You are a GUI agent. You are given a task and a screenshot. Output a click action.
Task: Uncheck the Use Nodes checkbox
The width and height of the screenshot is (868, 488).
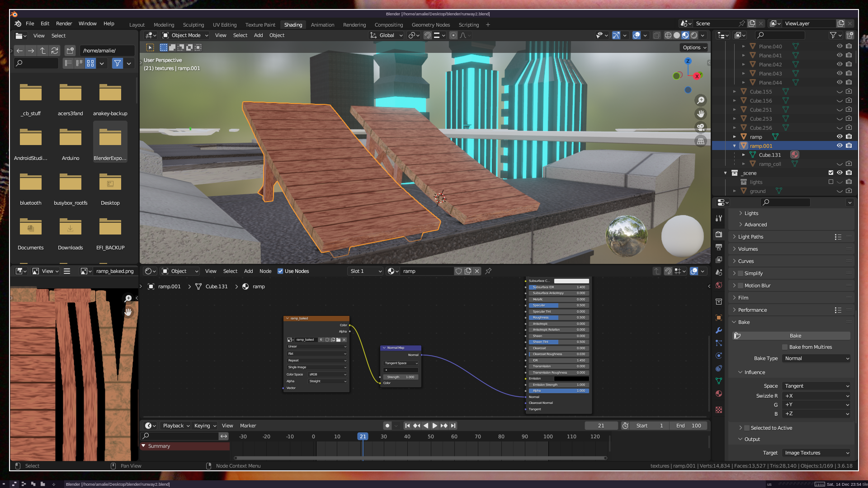click(280, 271)
